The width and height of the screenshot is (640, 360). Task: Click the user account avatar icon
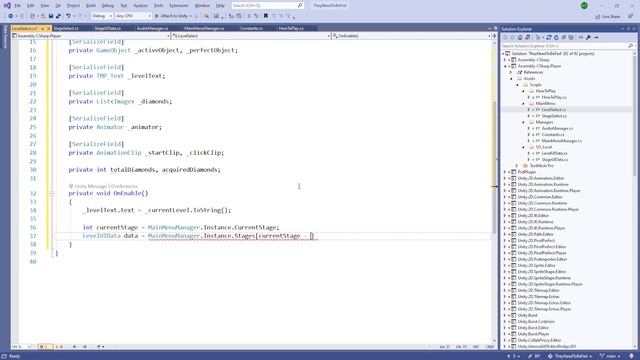(584, 5)
